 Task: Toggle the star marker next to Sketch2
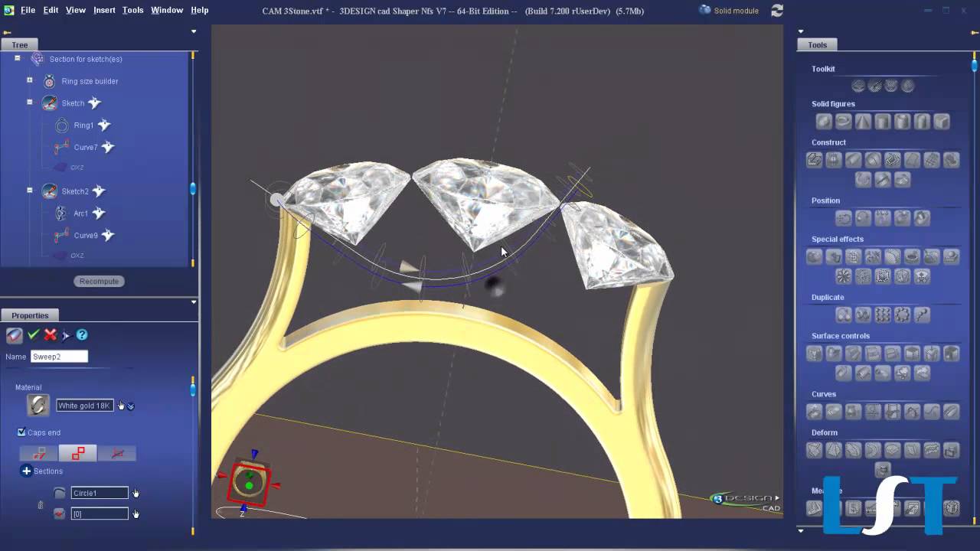99,191
